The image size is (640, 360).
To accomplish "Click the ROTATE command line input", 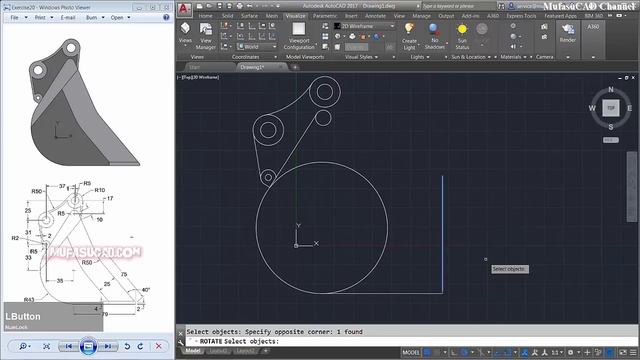I will click(x=412, y=342).
